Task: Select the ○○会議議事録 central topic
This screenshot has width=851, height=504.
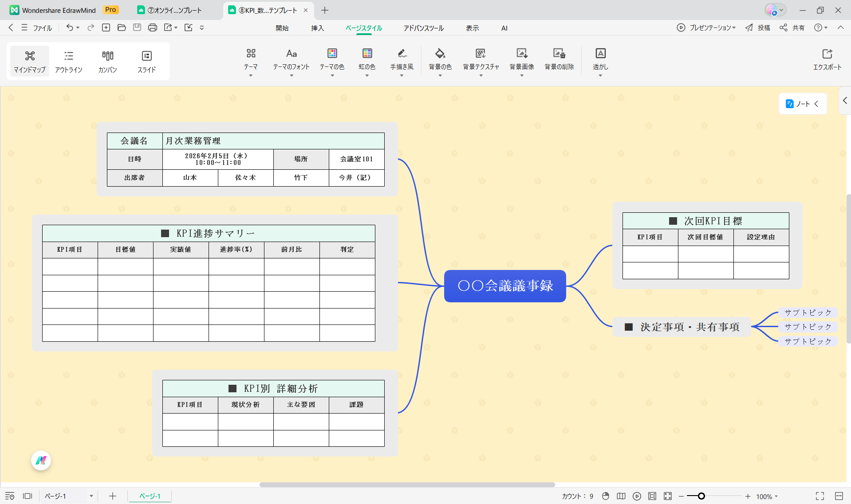Action: pyautogui.click(x=504, y=286)
